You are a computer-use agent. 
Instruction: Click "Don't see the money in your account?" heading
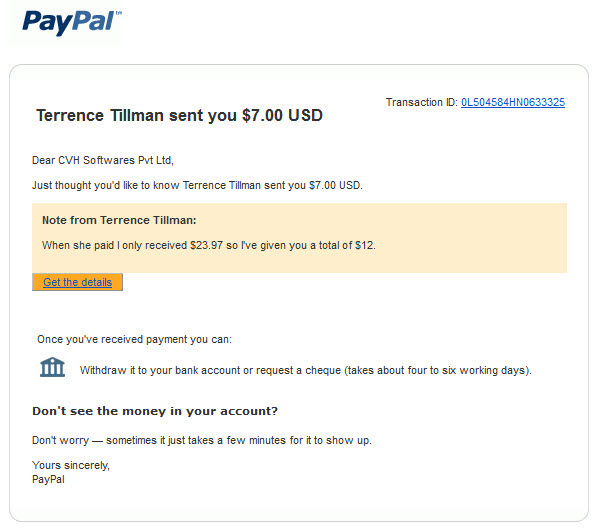(x=155, y=411)
